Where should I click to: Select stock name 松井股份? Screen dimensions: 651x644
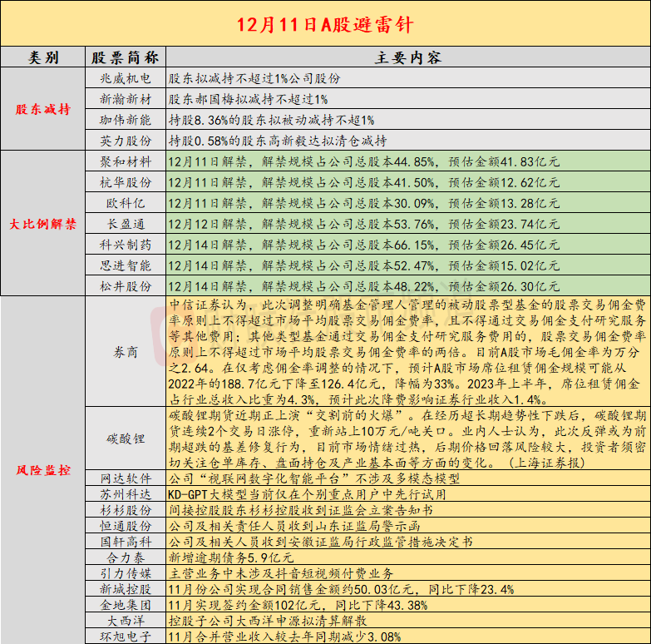coord(126,286)
